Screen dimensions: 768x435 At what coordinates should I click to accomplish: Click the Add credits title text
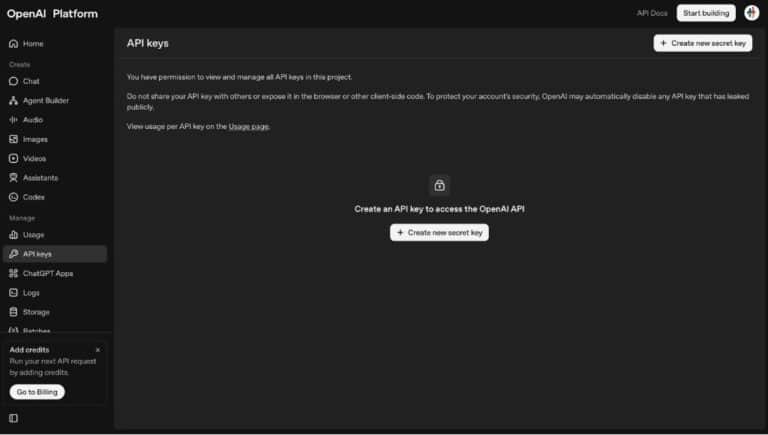click(29, 350)
